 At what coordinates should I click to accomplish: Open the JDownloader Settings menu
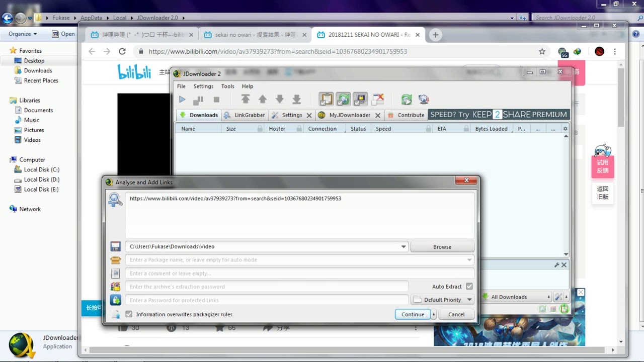[203, 86]
